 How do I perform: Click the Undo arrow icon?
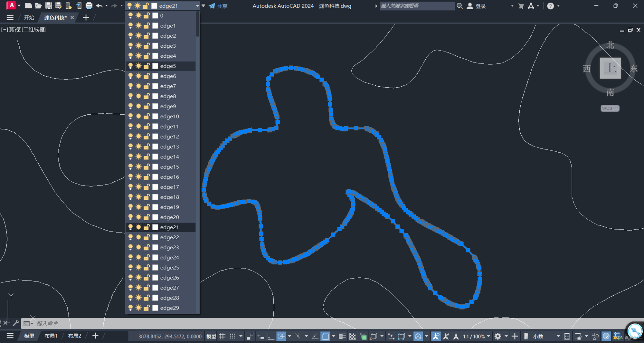pyautogui.click(x=99, y=6)
